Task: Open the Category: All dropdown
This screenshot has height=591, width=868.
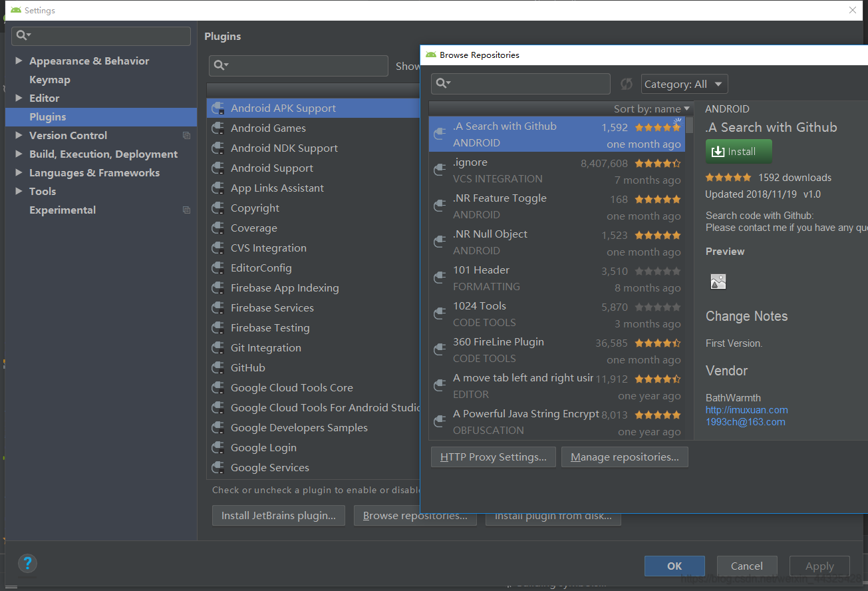Action: (684, 84)
